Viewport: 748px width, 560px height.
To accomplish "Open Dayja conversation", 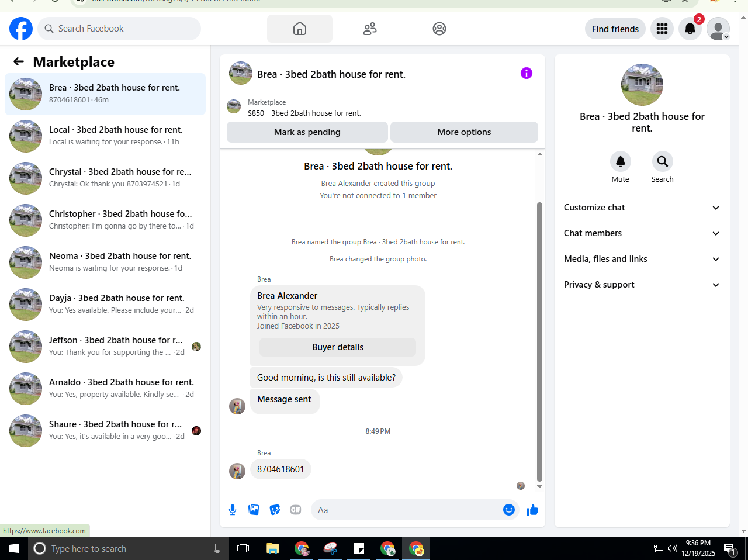I will 105,305.
